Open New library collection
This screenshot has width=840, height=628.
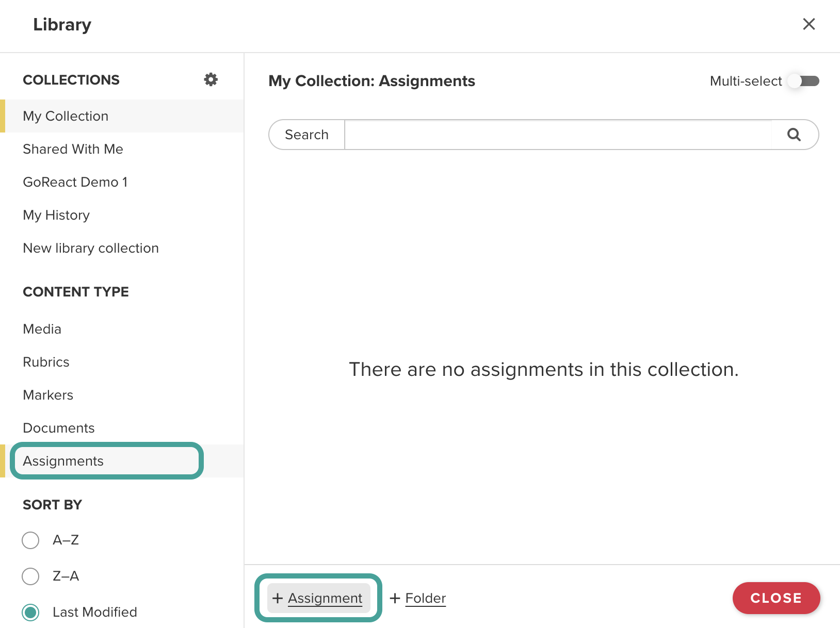122,248
